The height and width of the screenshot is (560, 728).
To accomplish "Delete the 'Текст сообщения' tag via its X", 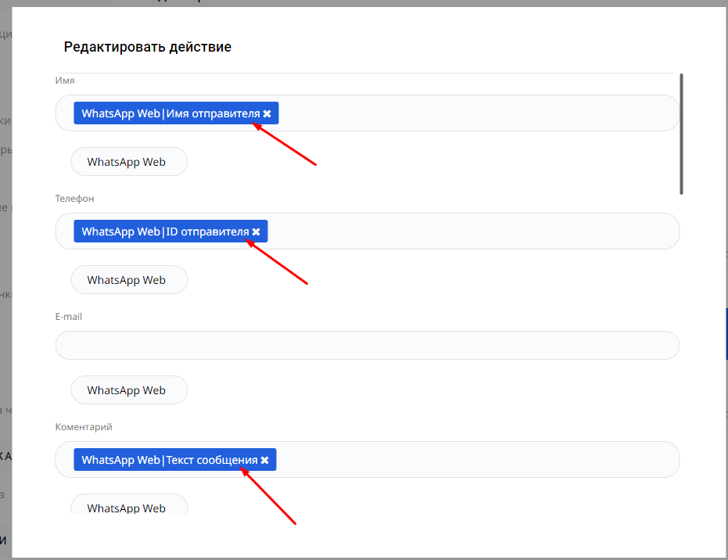I will pyautogui.click(x=265, y=461).
